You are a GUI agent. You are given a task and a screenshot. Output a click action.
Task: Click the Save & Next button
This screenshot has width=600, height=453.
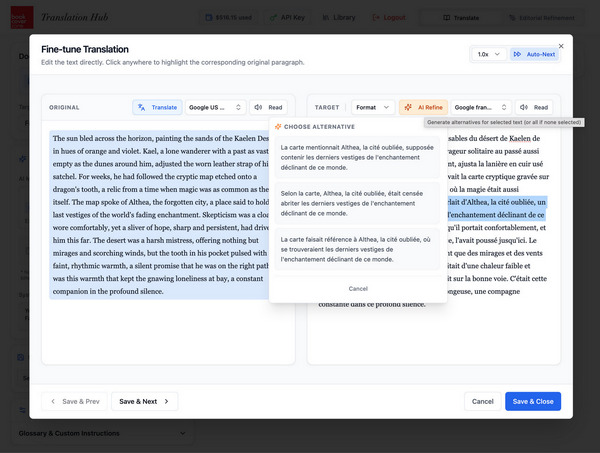point(144,401)
